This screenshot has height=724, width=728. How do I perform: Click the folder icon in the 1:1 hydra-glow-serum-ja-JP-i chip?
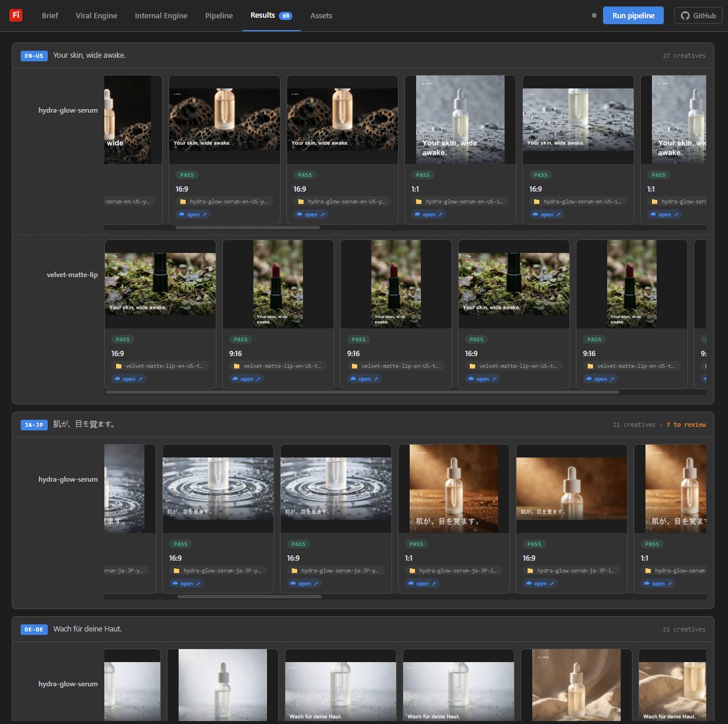click(x=413, y=571)
